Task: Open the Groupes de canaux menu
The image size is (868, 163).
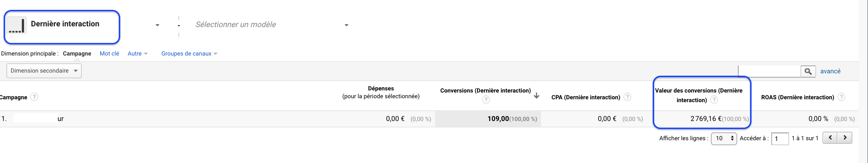Action: (189, 54)
